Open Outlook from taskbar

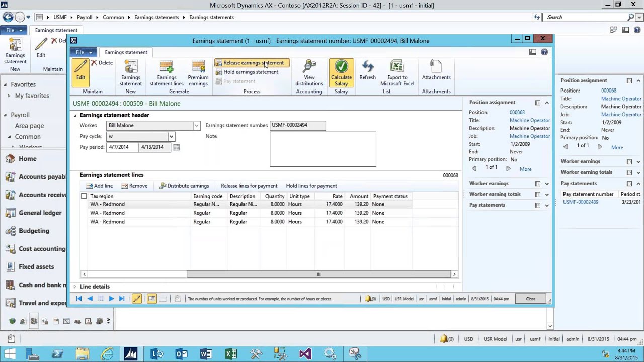coord(181,354)
